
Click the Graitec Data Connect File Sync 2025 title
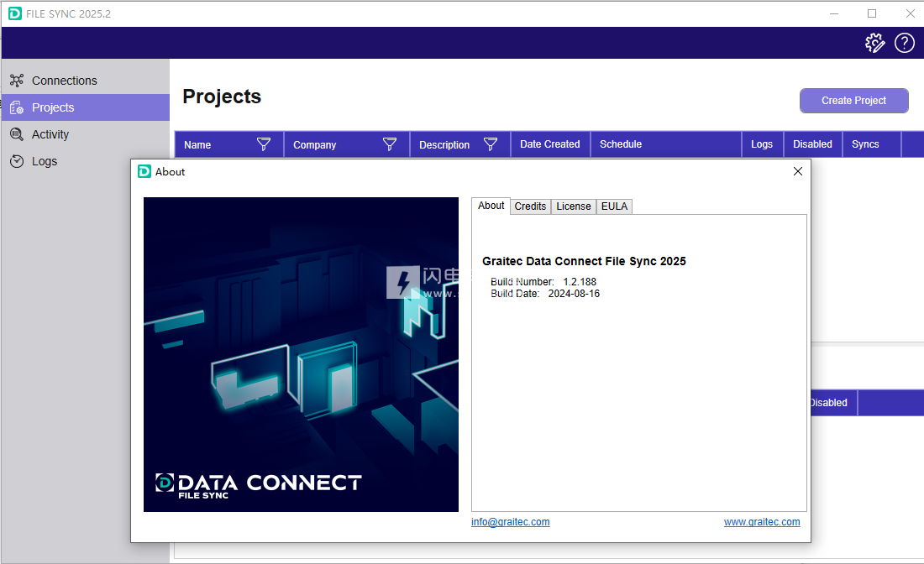pyautogui.click(x=584, y=261)
